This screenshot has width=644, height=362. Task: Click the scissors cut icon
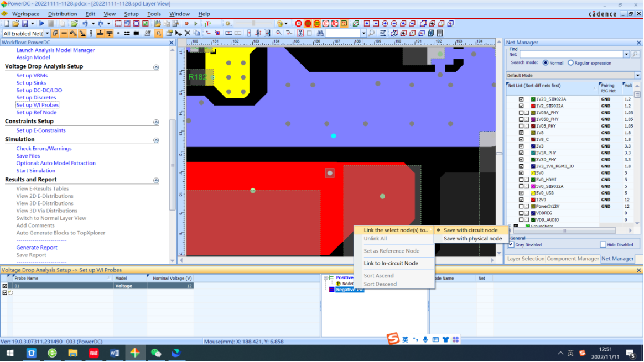point(300,33)
